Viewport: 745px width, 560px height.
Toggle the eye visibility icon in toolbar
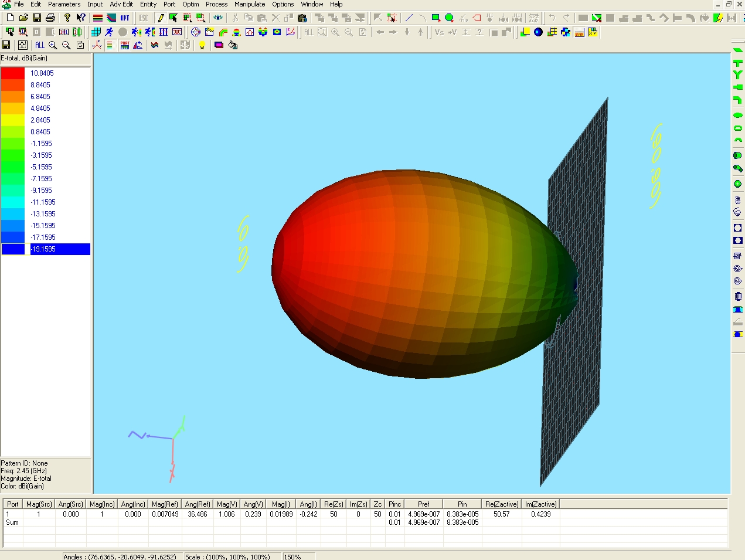click(218, 18)
